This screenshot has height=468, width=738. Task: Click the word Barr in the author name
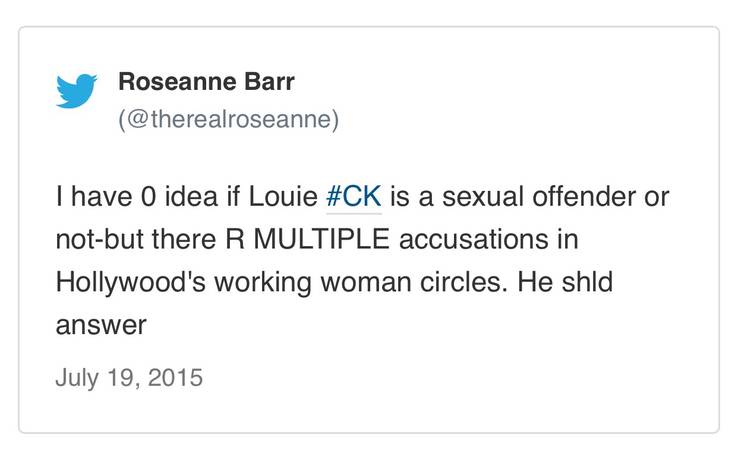[x=269, y=82]
